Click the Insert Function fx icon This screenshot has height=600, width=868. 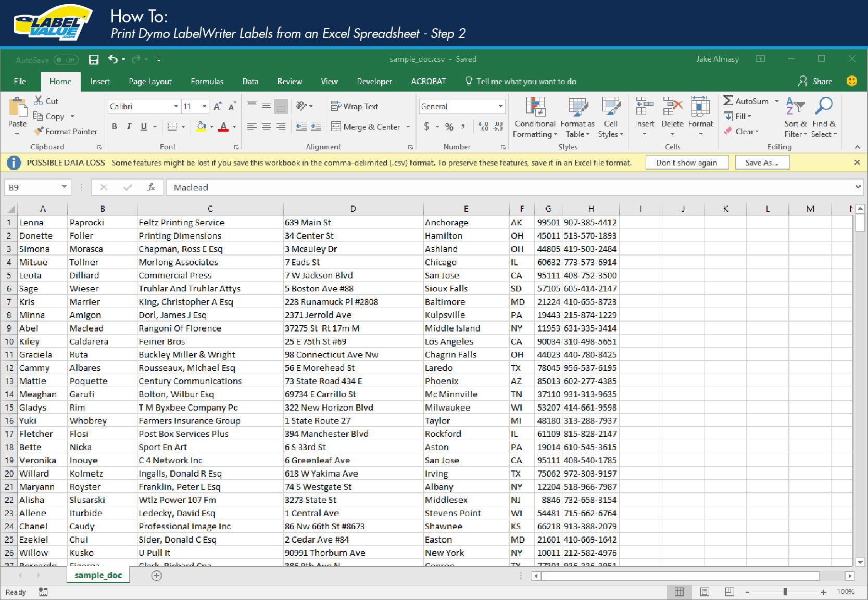152,187
